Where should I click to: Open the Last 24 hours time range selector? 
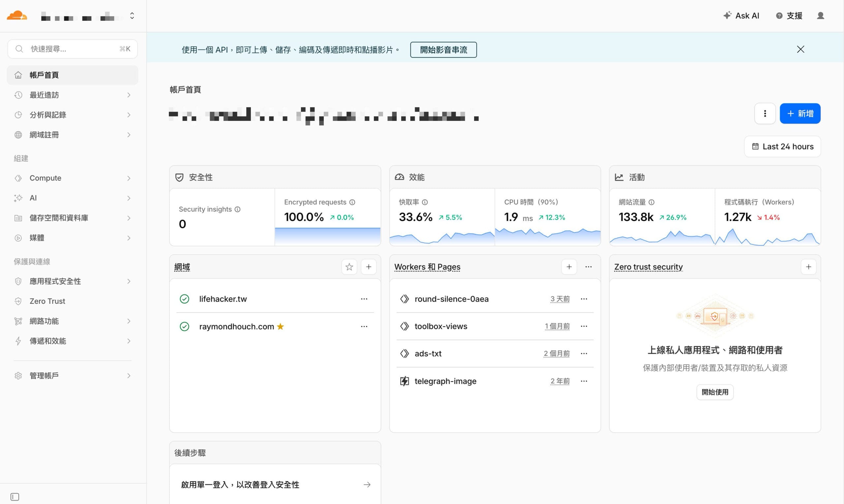pyautogui.click(x=782, y=146)
